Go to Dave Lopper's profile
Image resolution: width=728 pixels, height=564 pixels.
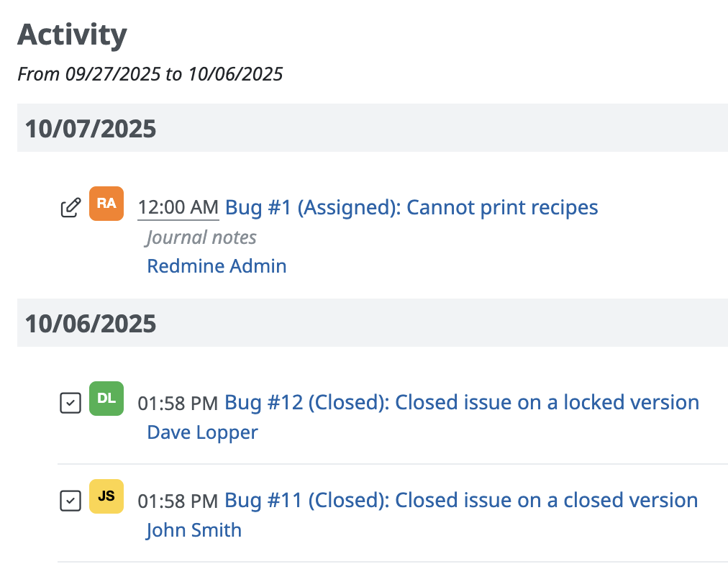pyautogui.click(x=202, y=432)
